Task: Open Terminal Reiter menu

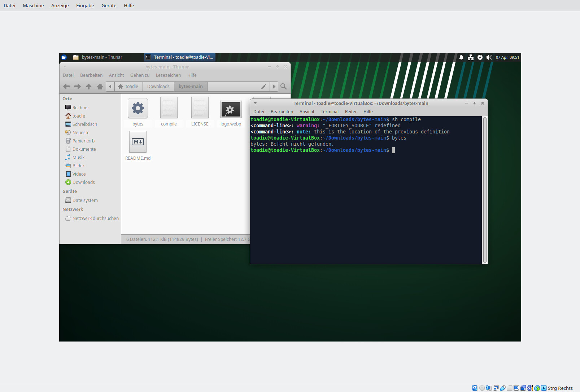Action: 351,111
